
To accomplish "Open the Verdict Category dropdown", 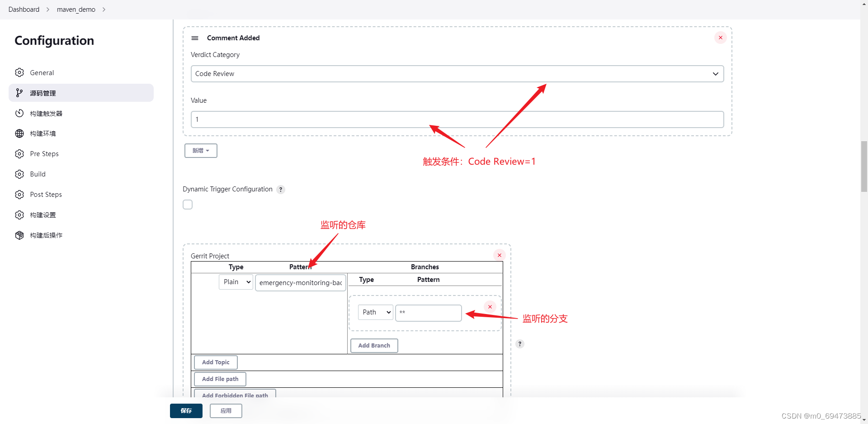I will click(457, 74).
